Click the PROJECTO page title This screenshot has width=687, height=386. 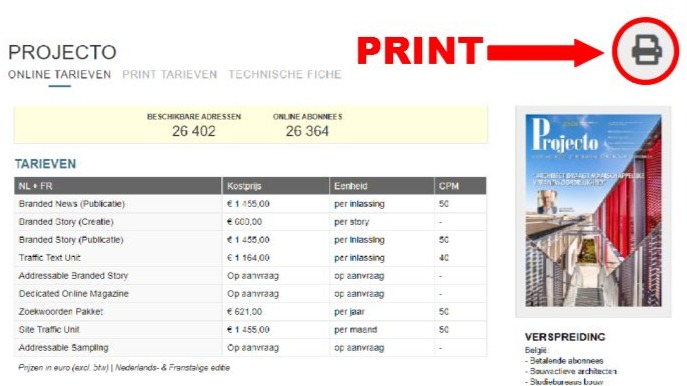pos(62,53)
